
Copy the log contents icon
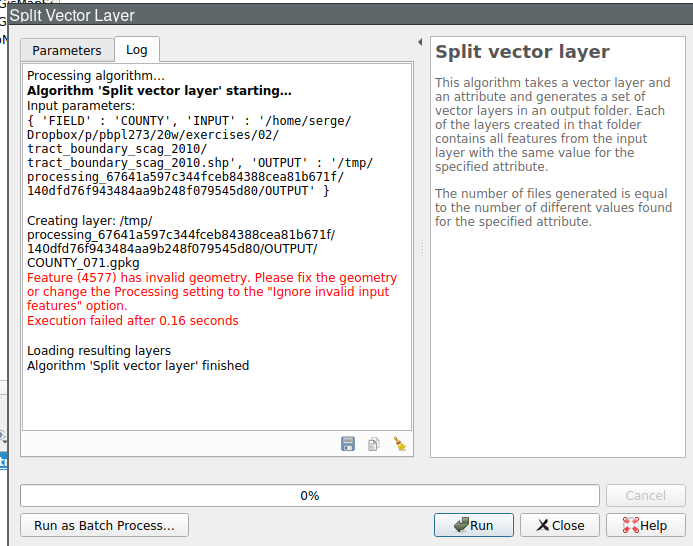(x=374, y=444)
